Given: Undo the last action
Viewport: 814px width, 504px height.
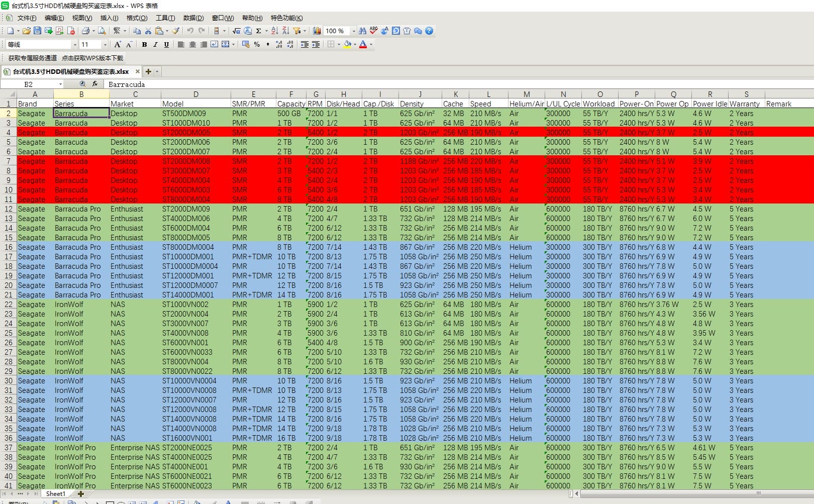Looking at the screenshot, I should 190,31.
